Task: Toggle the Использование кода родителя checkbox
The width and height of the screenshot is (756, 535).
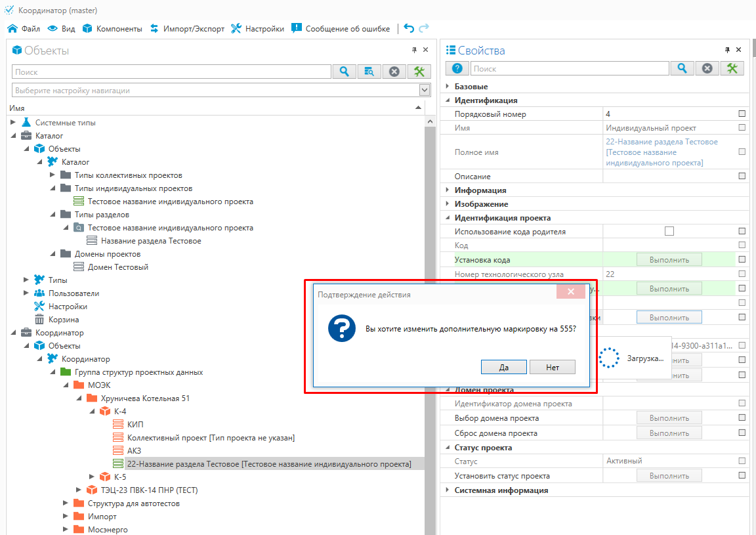Action: click(669, 231)
